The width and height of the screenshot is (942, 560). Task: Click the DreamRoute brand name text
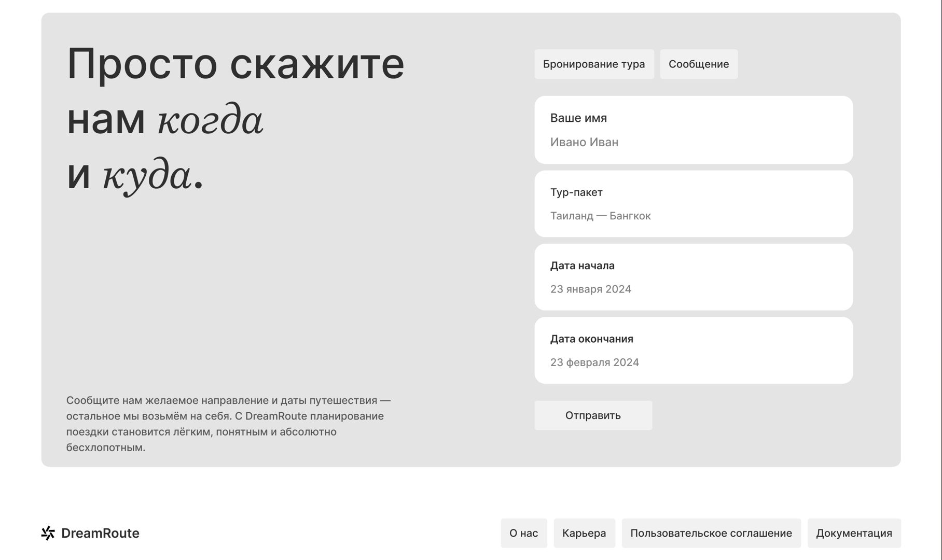pos(100,533)
